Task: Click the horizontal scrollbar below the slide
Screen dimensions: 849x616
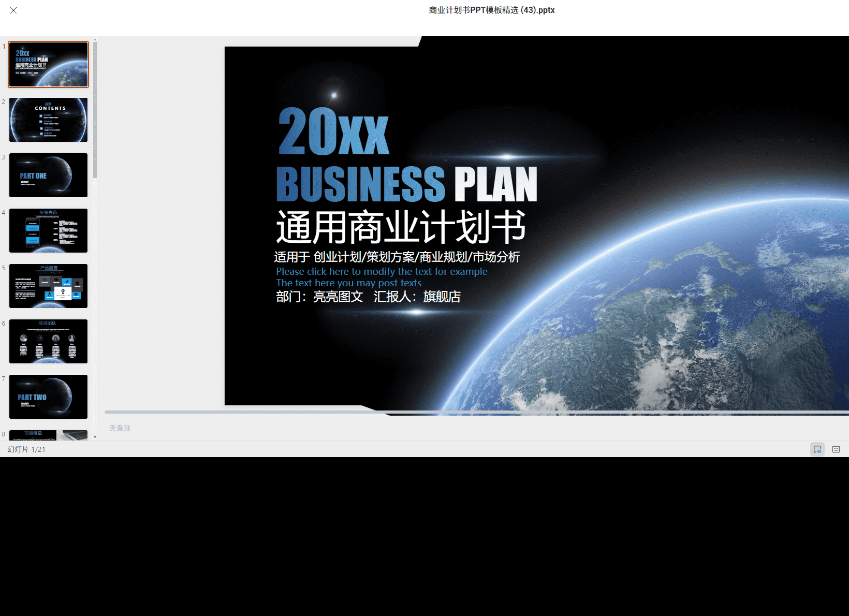Action: pos(476,412)
